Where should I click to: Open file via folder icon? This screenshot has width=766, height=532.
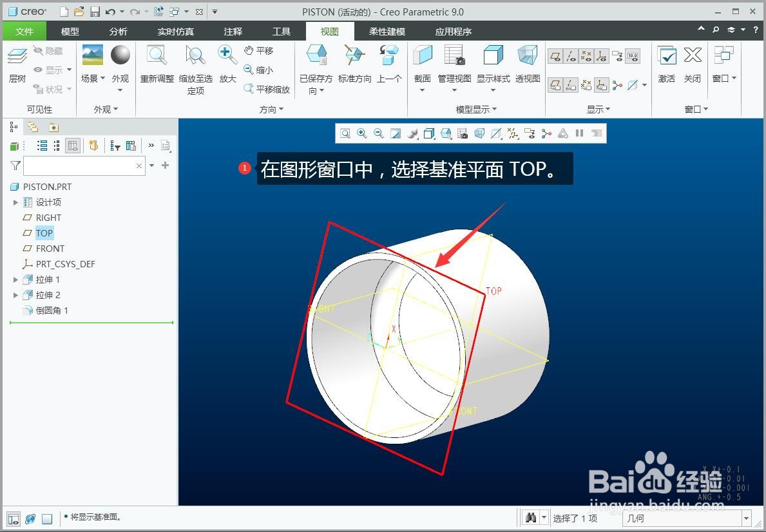79,11
